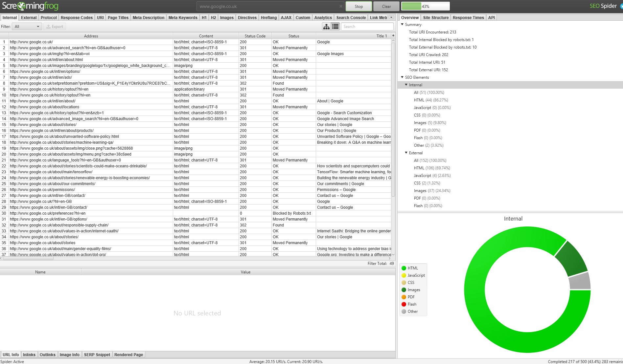Image resolution: width=623 pixels, height=364 pixels.
Task: Click the Screaming Frog logo
Action: coord(30,6)
